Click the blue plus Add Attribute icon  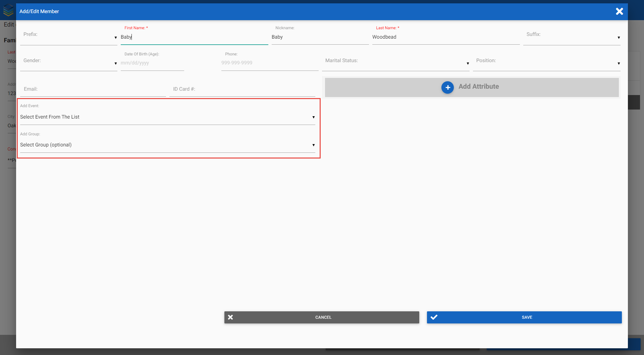[447, 87]
